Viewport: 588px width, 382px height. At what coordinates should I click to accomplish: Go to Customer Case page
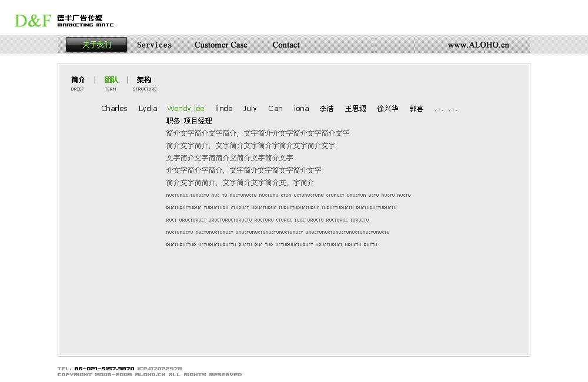click(x=221, y=45)
